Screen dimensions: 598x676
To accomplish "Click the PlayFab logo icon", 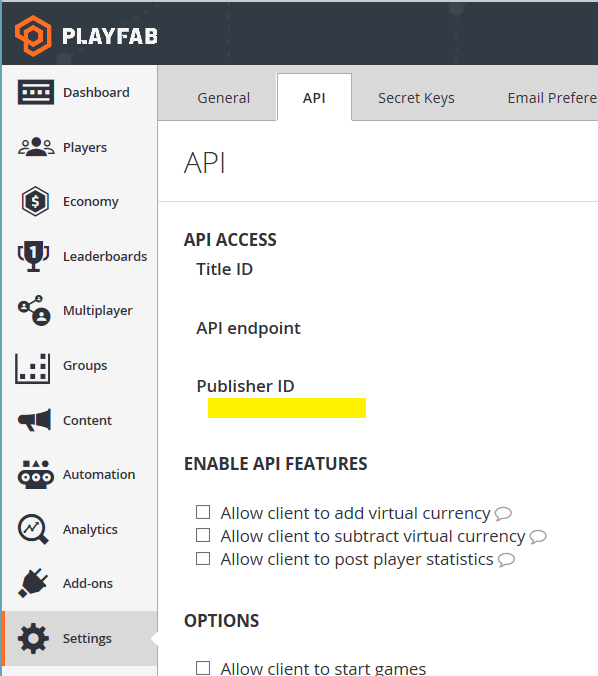I will coord(33,36).
